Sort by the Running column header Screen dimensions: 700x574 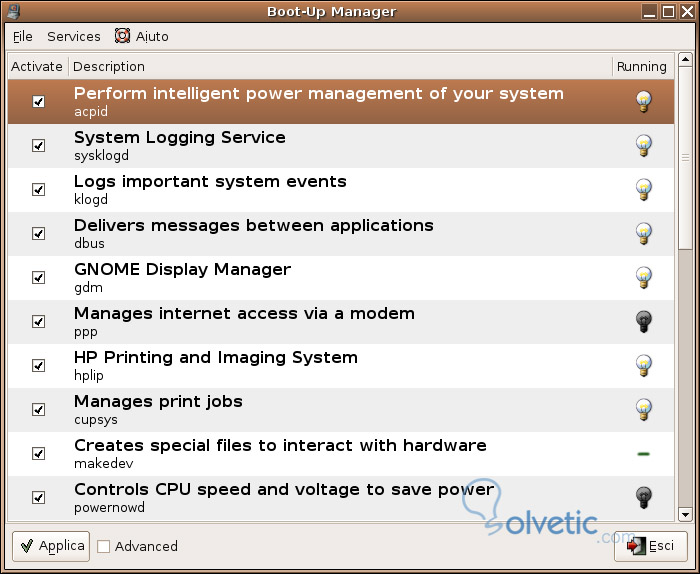click(x=642, y=67)
